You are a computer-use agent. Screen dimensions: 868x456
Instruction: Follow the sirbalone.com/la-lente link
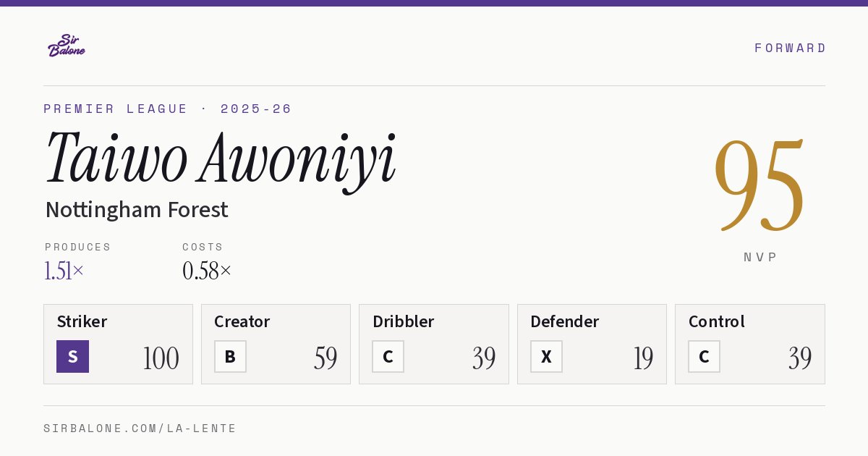[140, 428]
